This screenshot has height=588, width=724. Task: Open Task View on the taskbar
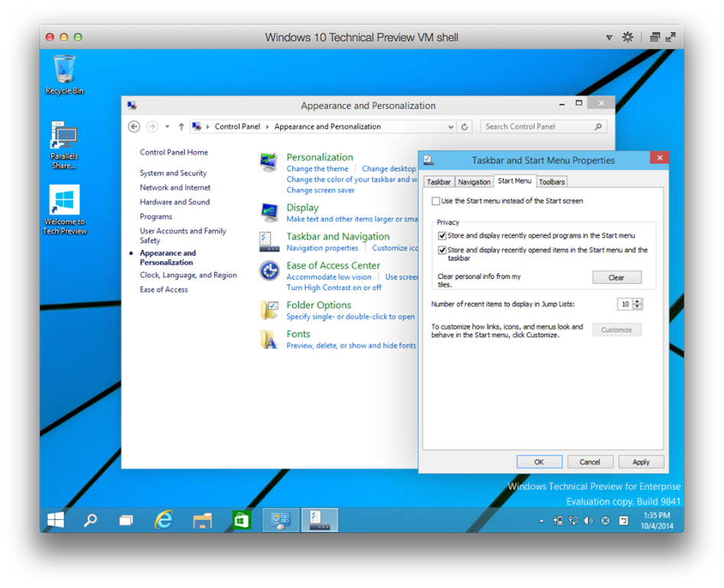[x=126, y=521]
